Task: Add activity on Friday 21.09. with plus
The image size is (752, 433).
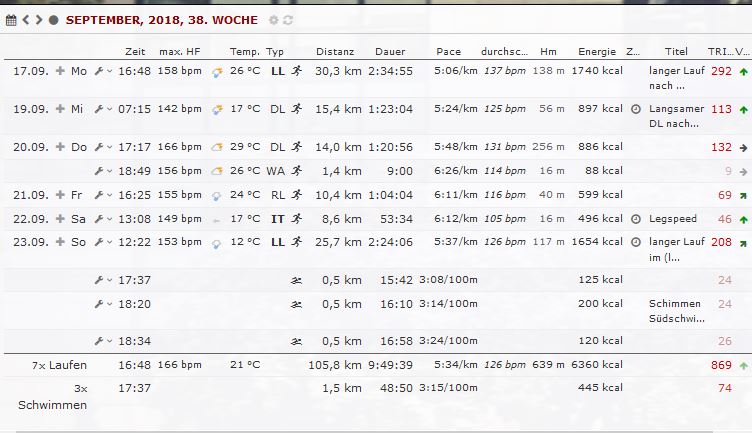Action: (60, 195)
